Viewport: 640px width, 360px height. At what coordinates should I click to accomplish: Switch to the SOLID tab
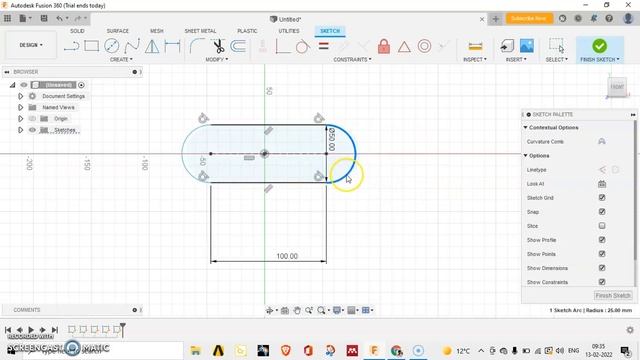(x=77, y=31)
